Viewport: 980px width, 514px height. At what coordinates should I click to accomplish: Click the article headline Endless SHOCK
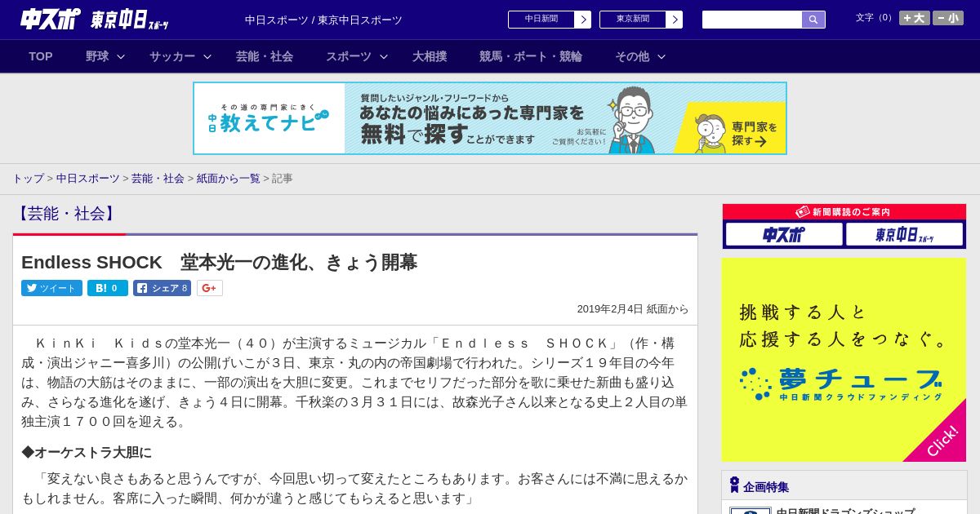219,263
